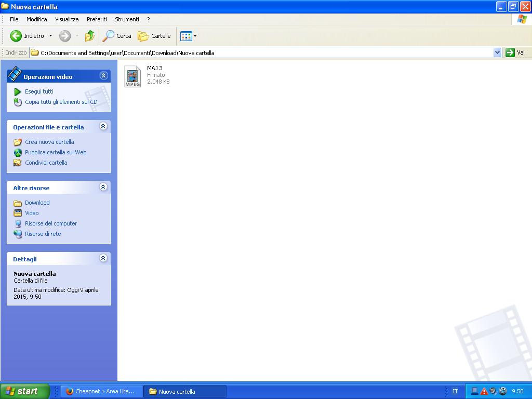Viewport: 532px width, 399px height.
Task: Click the Risorse di rete network icon
Action: [18, 234]
